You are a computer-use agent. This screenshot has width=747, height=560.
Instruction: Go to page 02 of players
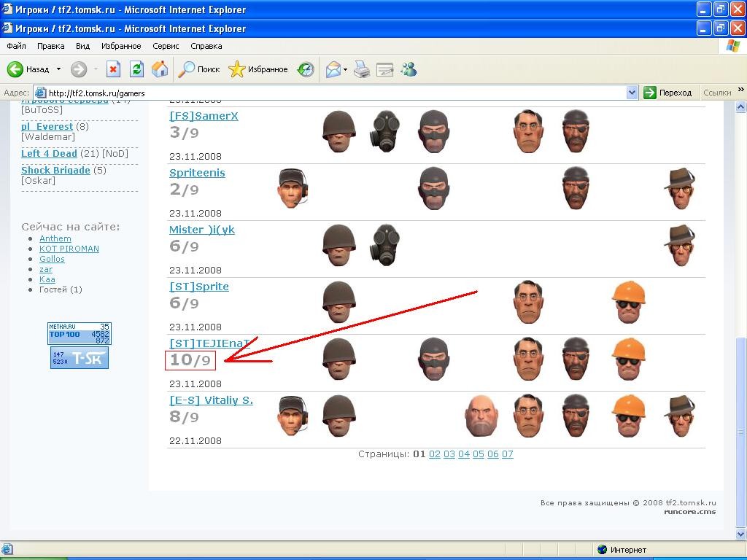[x=435, y=454]
